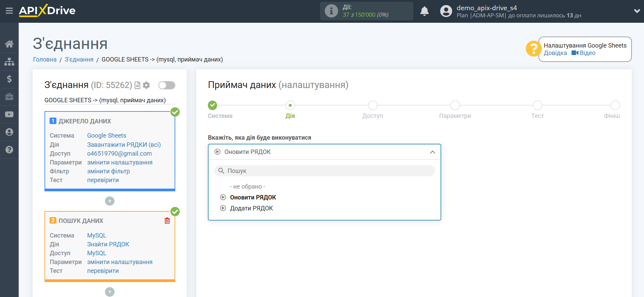Click змінити фільтр link
The width and height of the screenshot is (644, 297).
(109, 171)
